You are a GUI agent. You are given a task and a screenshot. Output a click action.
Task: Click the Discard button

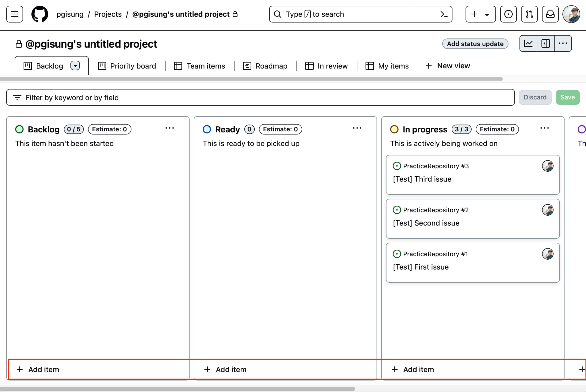[x=535, y=97]
